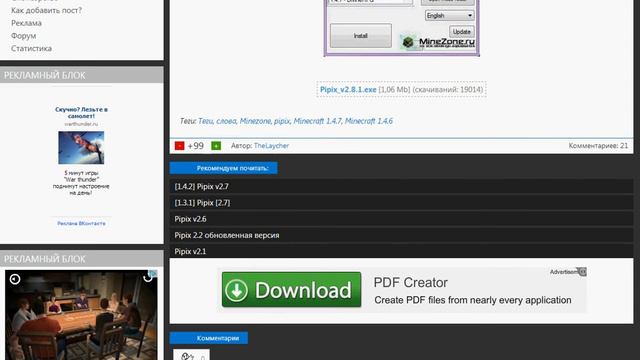Open author TheLaycher's profile
640x360 pixels.
(x=271, y=146)
